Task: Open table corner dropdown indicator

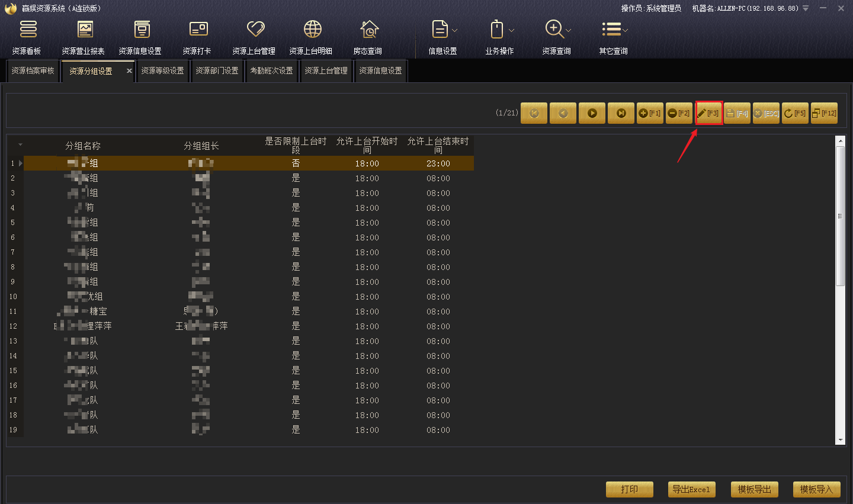Action: tap(20, 145)
